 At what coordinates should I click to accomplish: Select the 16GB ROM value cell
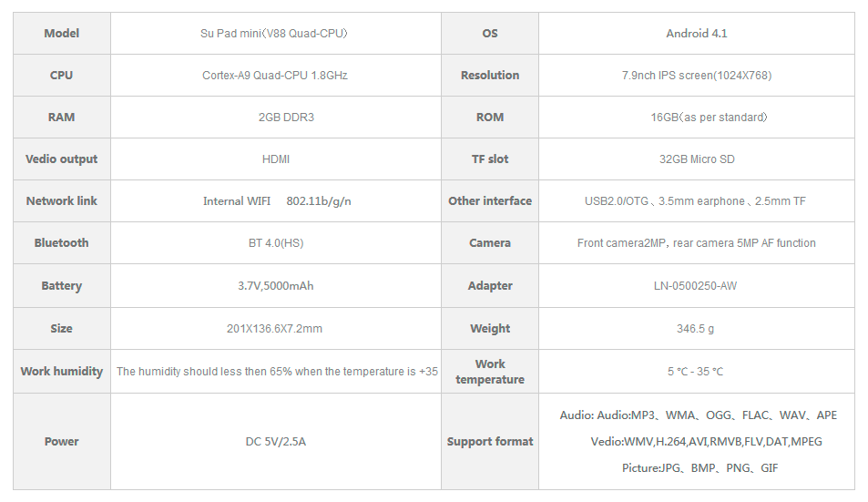point(697,118)
